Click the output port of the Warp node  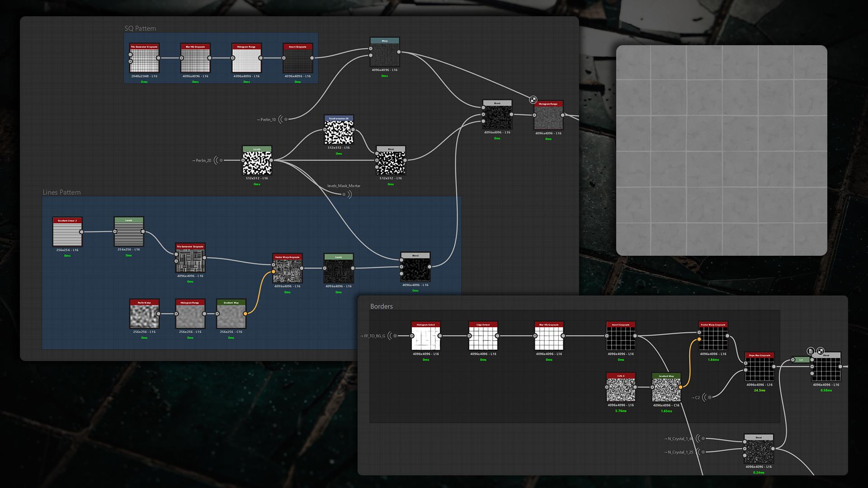(x=399, y=52)
